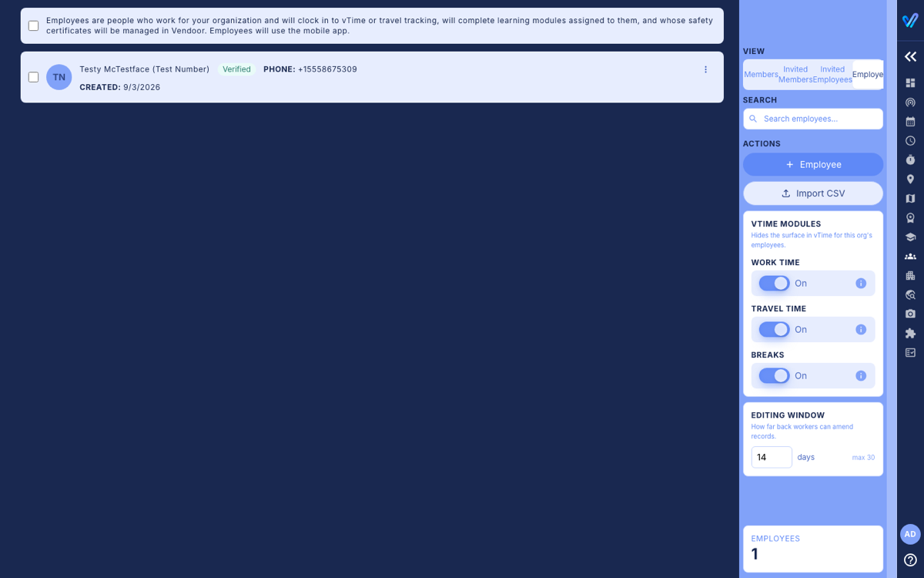This screenshot has height=578, width=924.
Task: Open the puzzle piece integrations icon
Action: (x=910, y=333)
